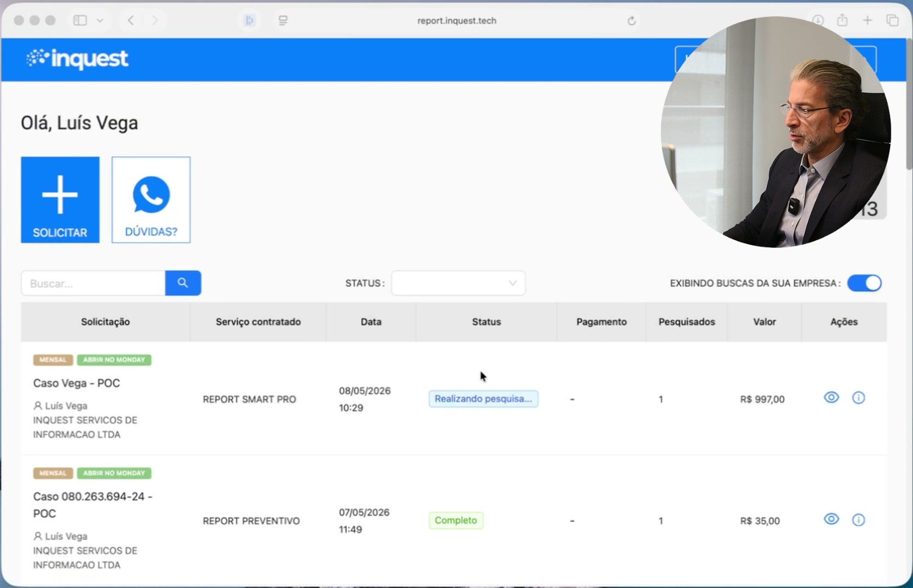The height and width of the screenshot is (588, 913).
Task: Click Safari share icon
Action: (842, 20)
